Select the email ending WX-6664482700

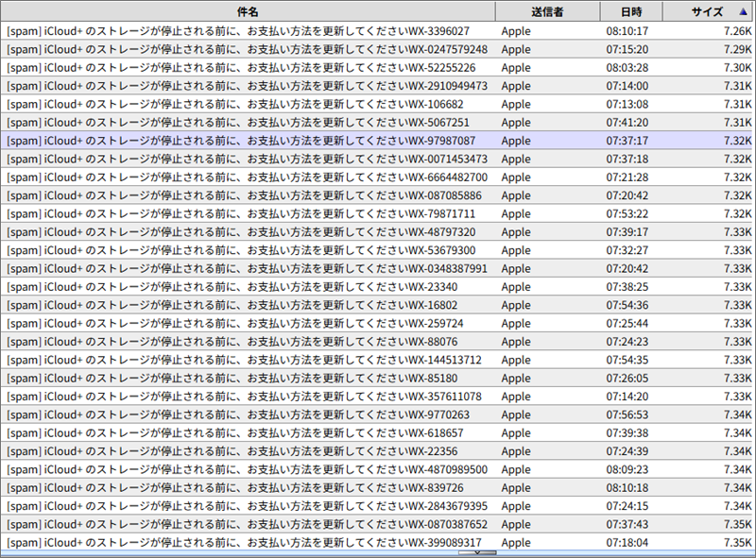point(378,178)
